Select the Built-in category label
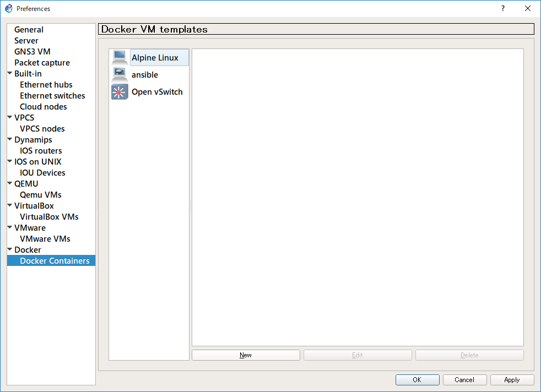Screen dimensions: 541x392 coord(28,74)
